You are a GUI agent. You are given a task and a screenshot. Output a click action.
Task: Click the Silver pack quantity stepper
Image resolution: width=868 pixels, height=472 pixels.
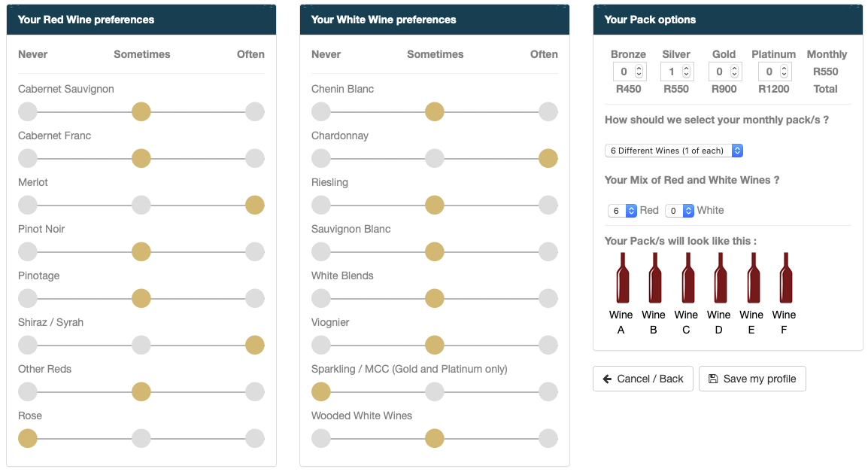point(686,72)
